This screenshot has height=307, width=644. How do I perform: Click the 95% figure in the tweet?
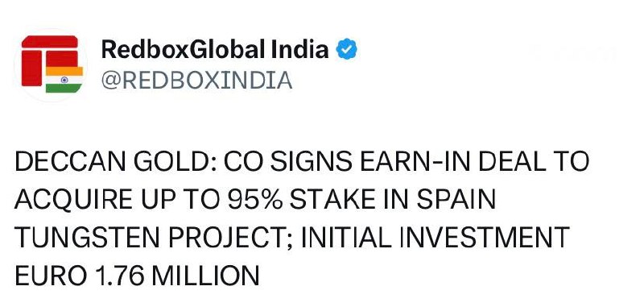pyautogui.click(x=255, y=200)
